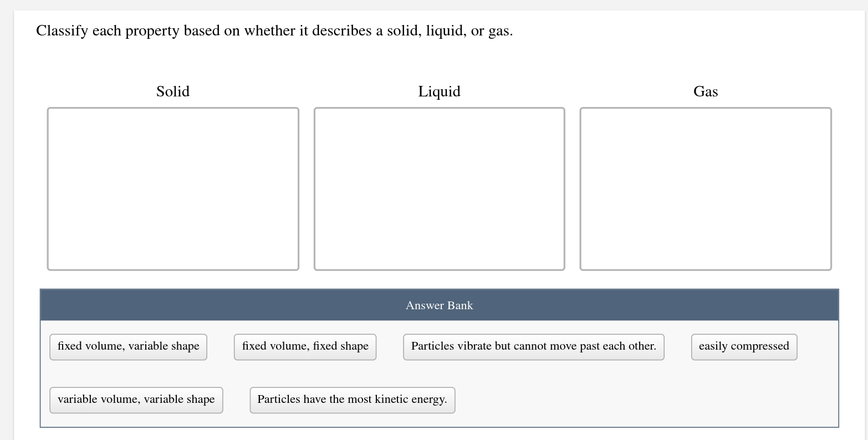
Task: Click inside the Solid drop area
Action: click(173, 188)
